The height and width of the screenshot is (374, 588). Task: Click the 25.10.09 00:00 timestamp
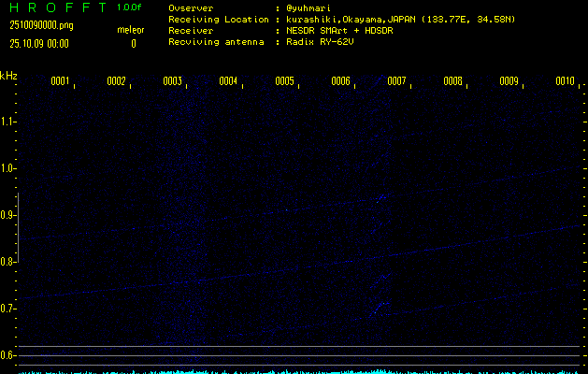(x=38, y=43)
